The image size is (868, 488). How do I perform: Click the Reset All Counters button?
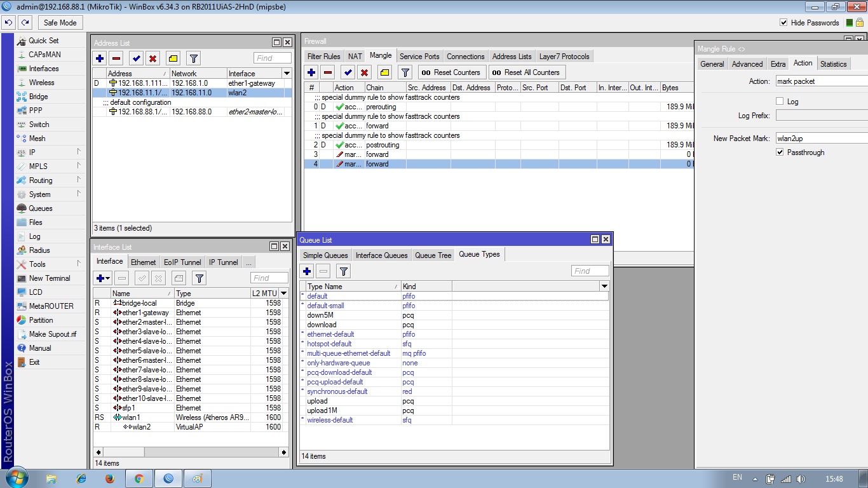526,72
